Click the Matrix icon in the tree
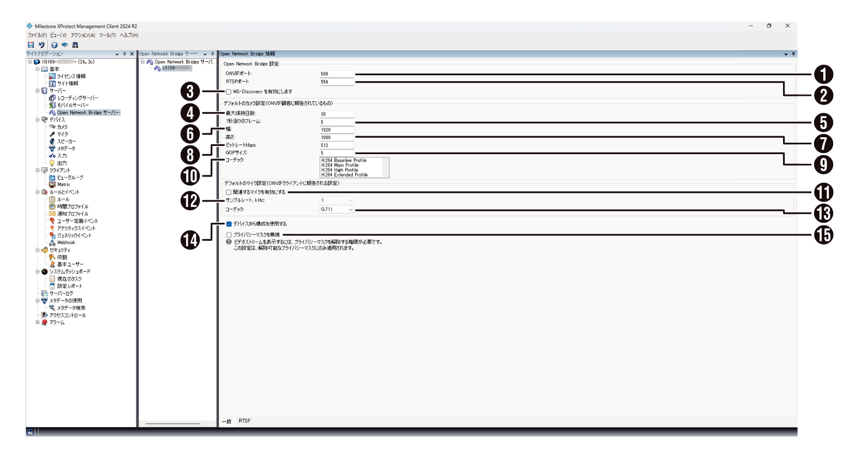Image resolution: width=868 pixels, height=458 pixels. (x=52, y=185)
